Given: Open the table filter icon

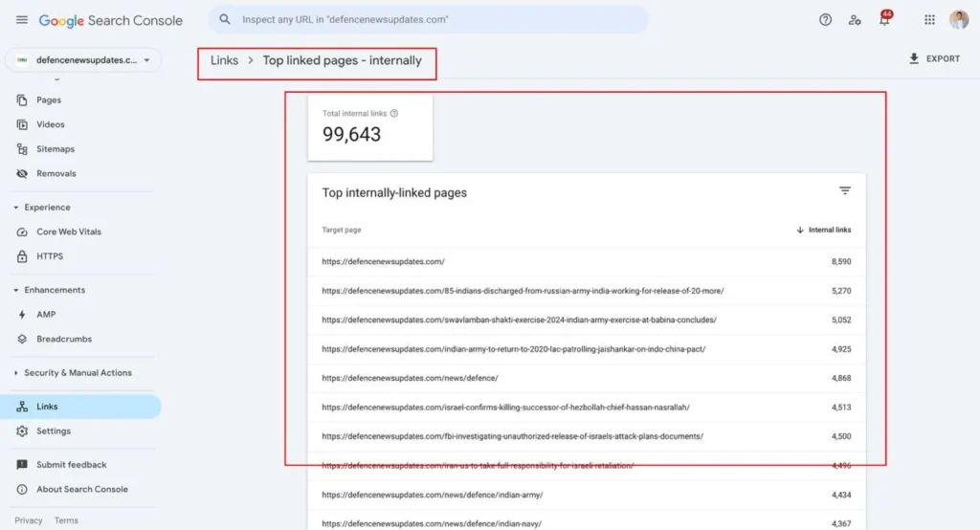Looking at the screenshot, I should point(844,190).
